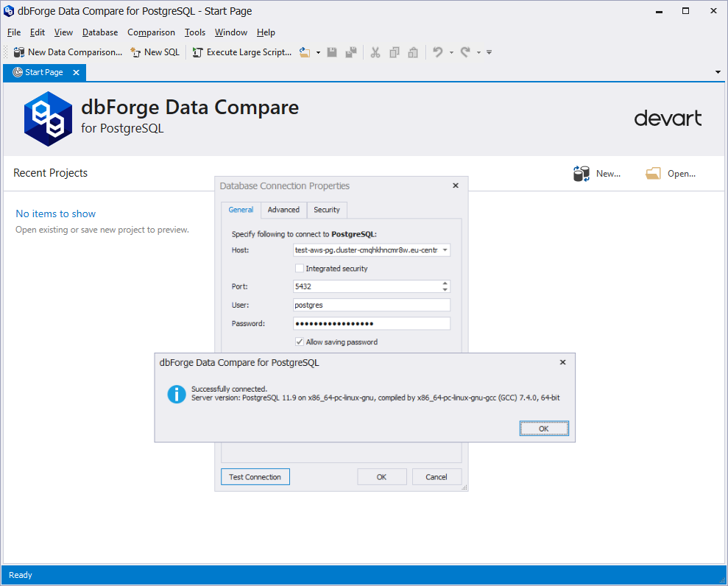Expand the Redo history dropdown arrow
The image size is (728, 586).
point(478,52)
